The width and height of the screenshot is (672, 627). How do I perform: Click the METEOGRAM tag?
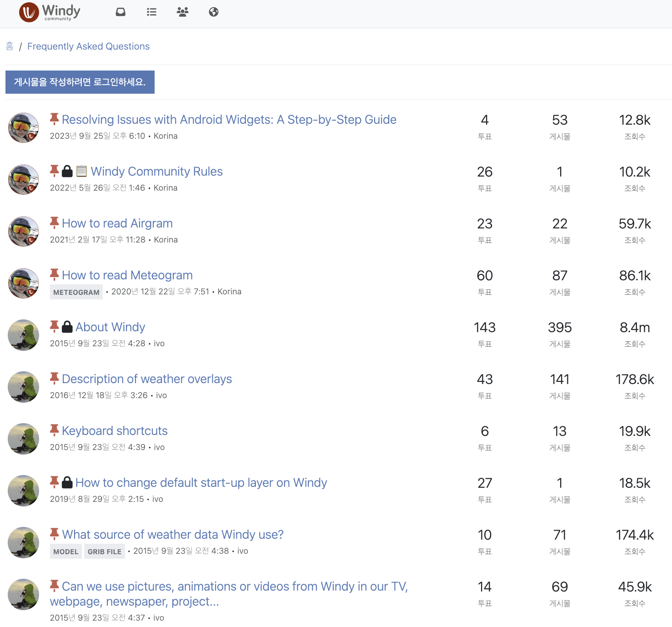[76, 292]
